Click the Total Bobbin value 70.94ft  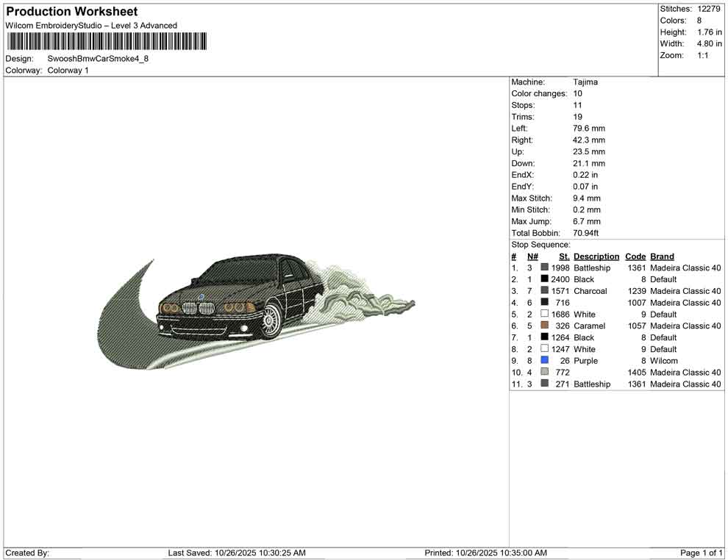click(585, 233)
